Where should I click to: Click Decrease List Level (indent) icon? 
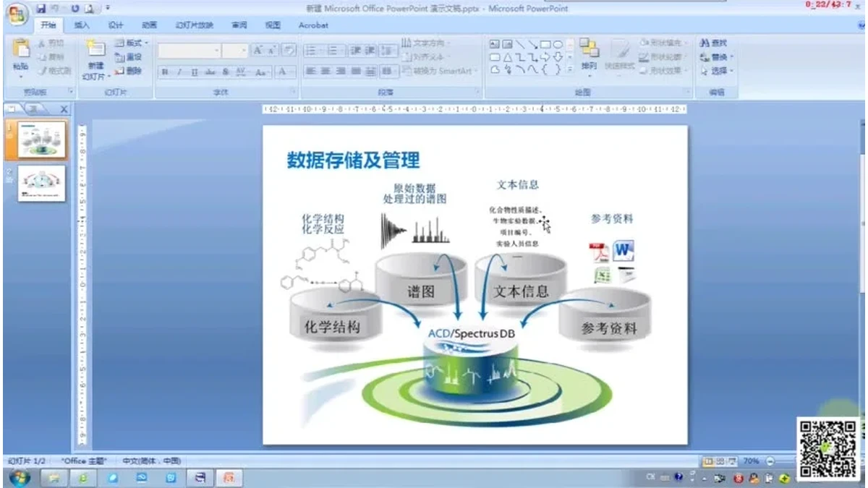point(355,51)
